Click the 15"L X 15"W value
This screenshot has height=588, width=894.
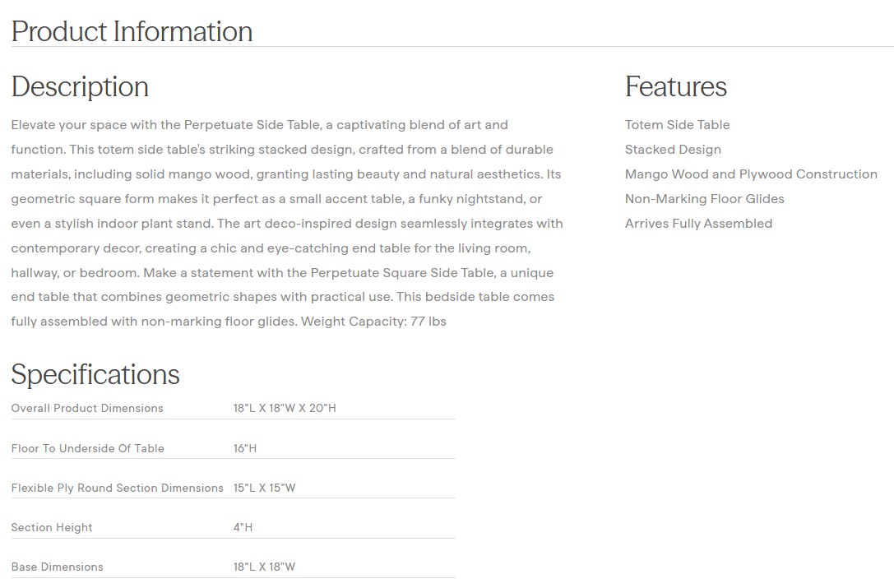[x=264, y=488]
